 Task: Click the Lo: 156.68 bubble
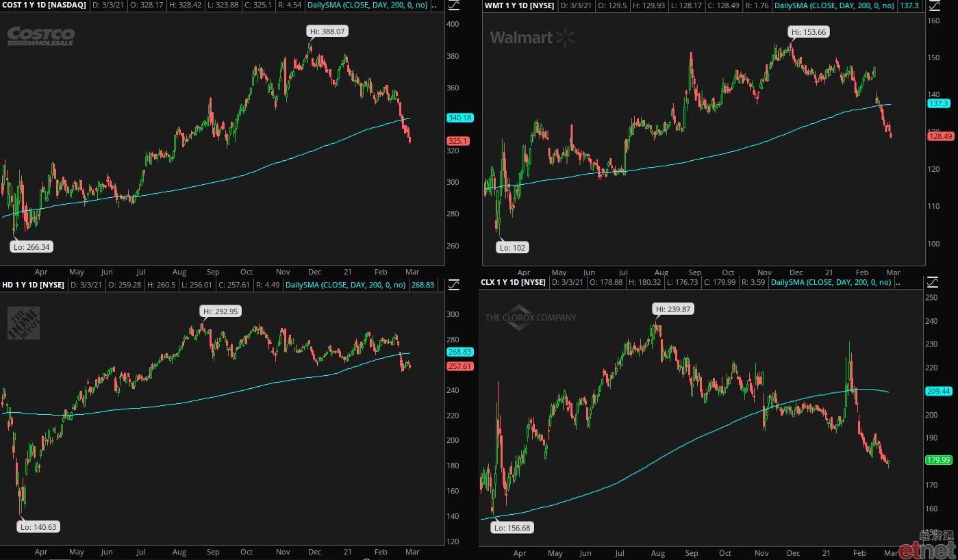coord(513,528)
